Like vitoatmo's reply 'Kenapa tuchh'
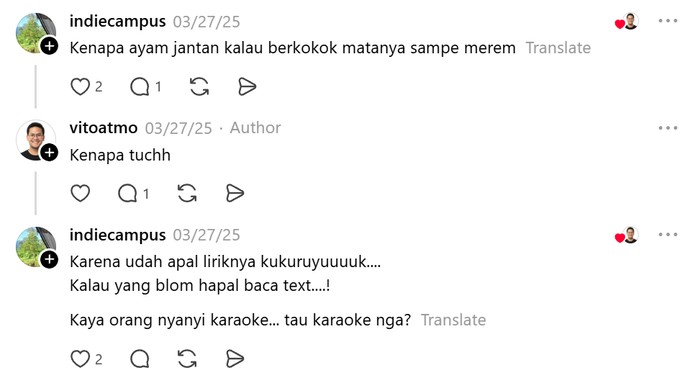The width and height of the screenshot is (700, 378). click(x=80, y=193)
